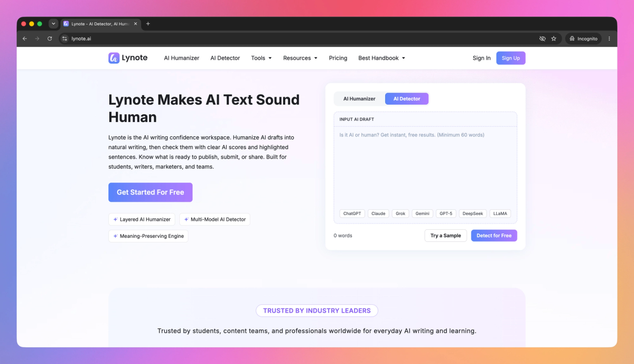Screen dimensions: 634x364
Task: Open a new browser tab
Action: pyautogui.click(x=148, y=24)
